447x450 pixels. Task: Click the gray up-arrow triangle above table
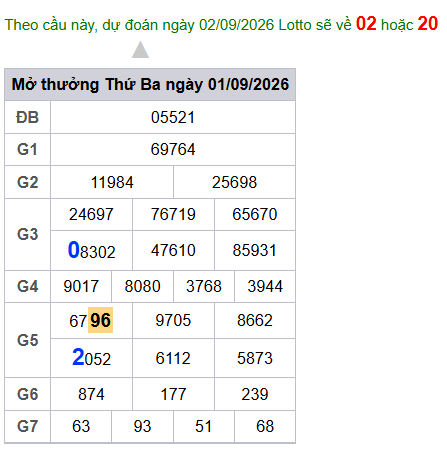(140, 50)
